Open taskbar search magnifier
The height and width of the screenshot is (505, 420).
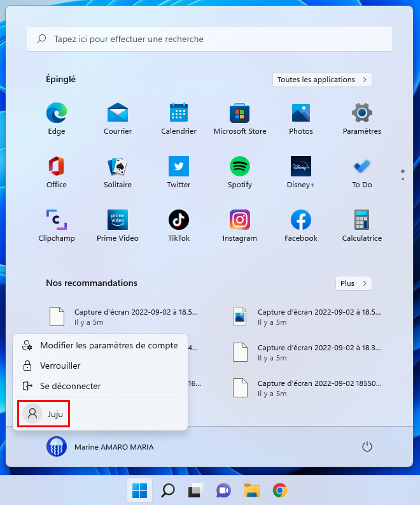[167, 490]
